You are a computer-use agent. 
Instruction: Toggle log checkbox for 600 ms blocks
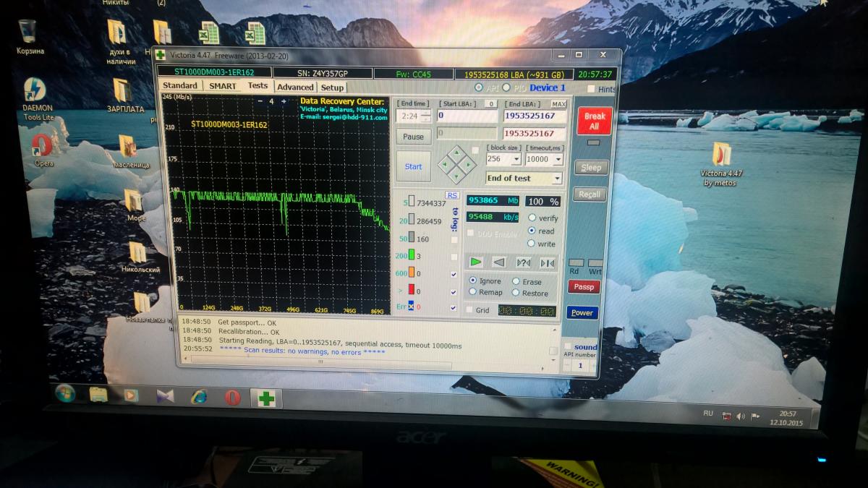pyautogui.click(x=454, y=275)
